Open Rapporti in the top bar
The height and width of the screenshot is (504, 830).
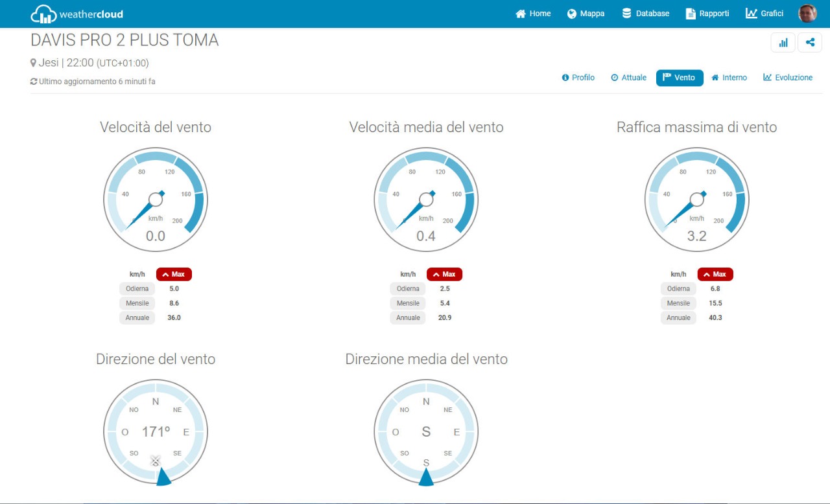coord(707,14)
